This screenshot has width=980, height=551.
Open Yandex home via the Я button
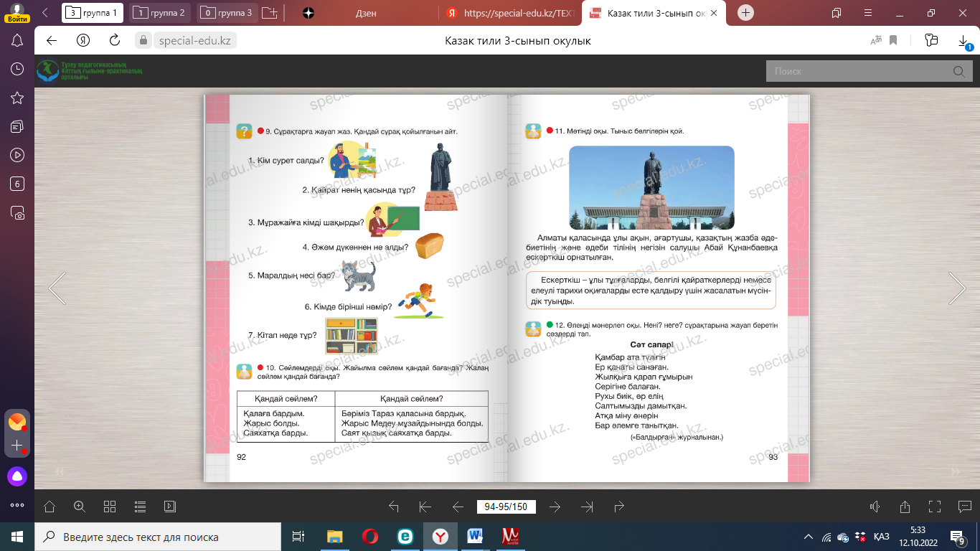pos(83,40)
